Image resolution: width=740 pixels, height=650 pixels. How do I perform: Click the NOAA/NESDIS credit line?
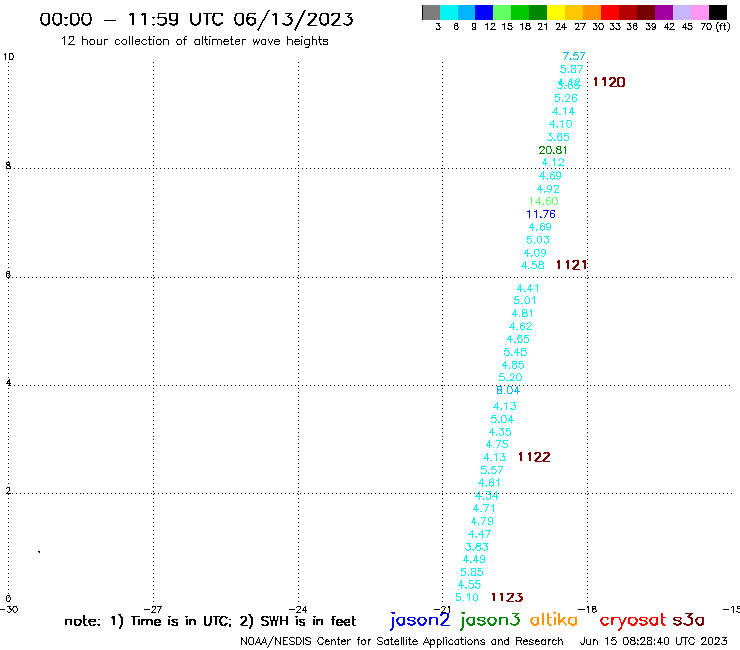click(402, 641)
